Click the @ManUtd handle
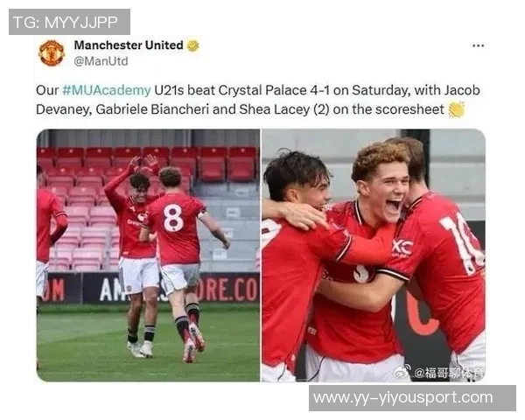Image resolution: width=525 pixels, height=420 pixels. point(101,61)
